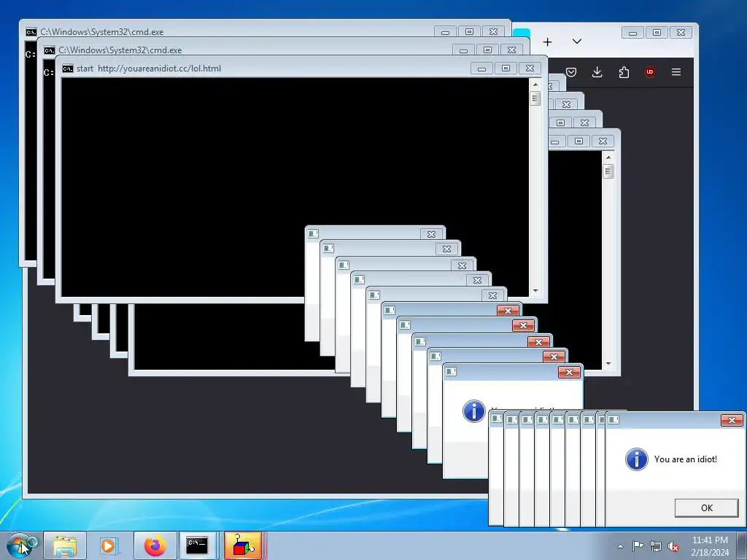Click the system menu icon of the youareanidiot cmd window
Image resolution: width=747 pixels, height=560 pixels.
(68, 69)
